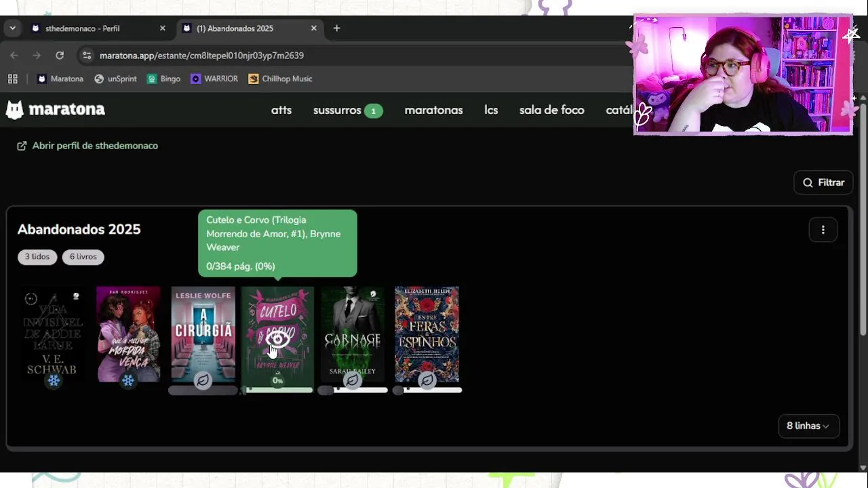Open the Abrir perfil de sthedemonaco link
The width and height of the screenshot is (868, 488).
click(87, 146)
